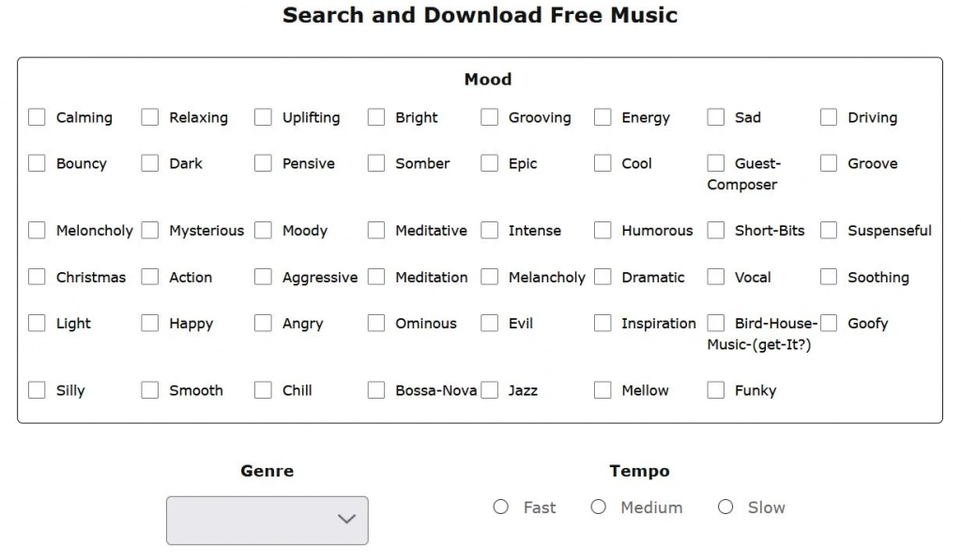
Task: Toggle the Jazz checkbox
Action: 489,390
